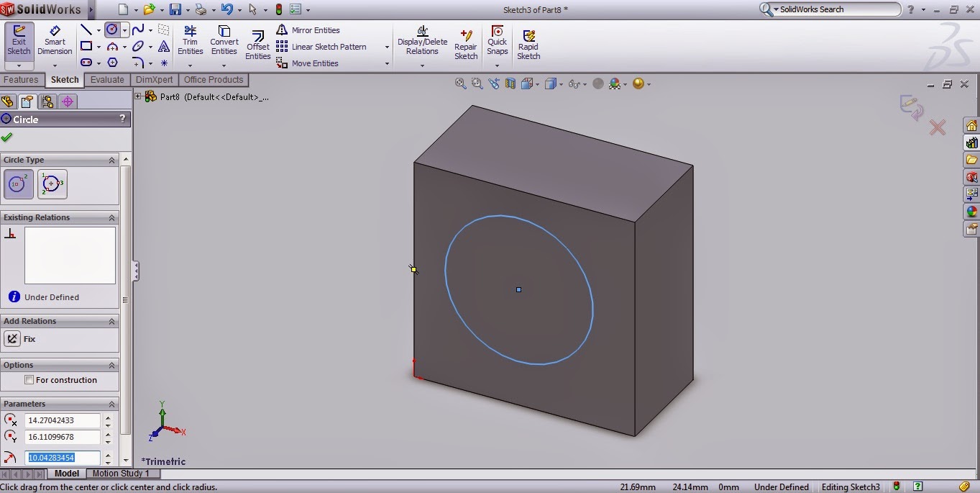
Task: Open the Circle tool dropdown arrow
Action: 125,30
